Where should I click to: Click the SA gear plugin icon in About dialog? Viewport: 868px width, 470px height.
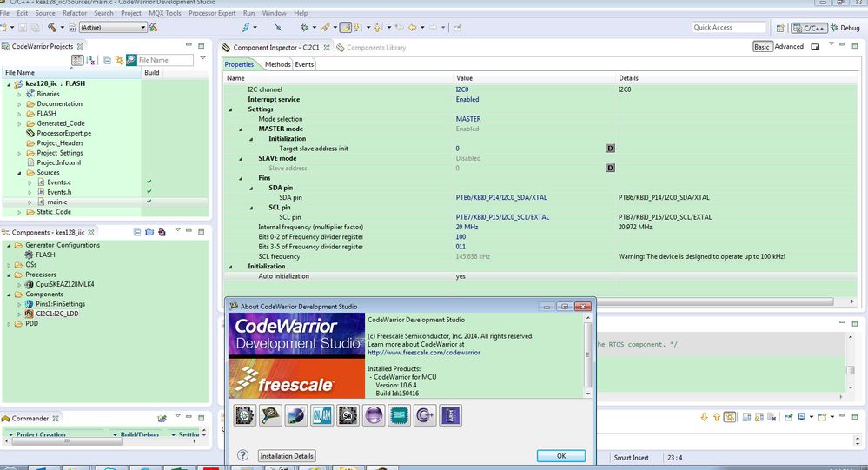[348, 415]
